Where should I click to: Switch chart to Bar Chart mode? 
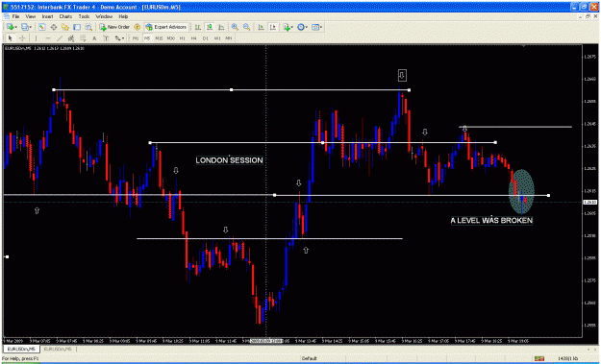click(x=198, y=27)
